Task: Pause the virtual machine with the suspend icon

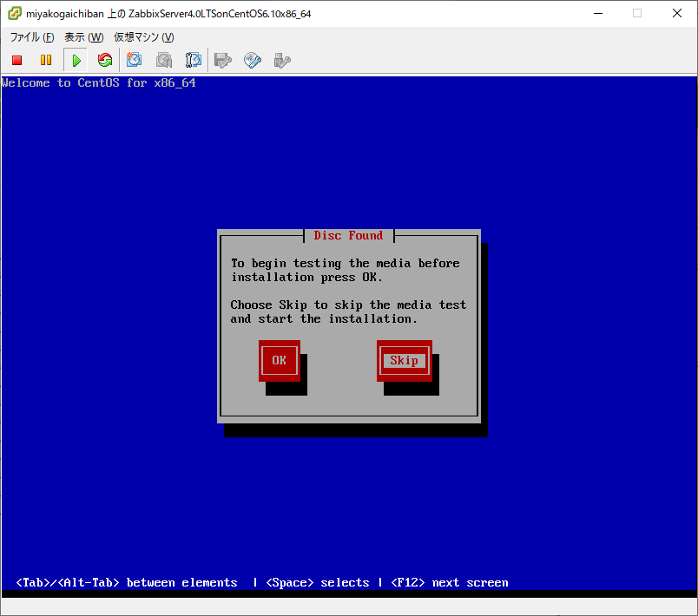Action: point(46,60)
